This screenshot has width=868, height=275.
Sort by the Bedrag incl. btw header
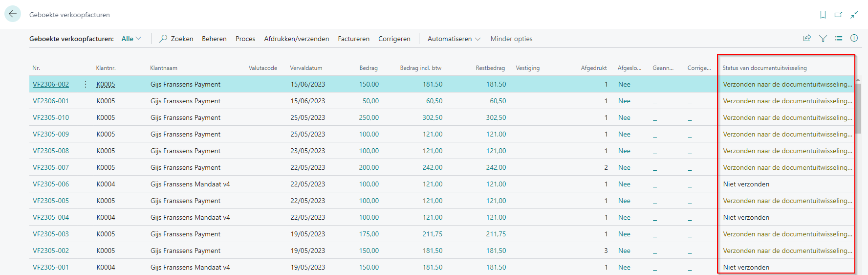[x=421, y=68]
